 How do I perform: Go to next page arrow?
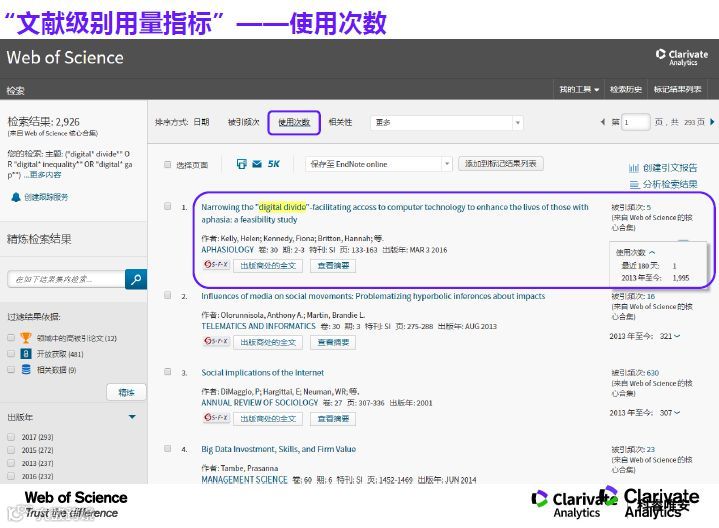point(712,122)
